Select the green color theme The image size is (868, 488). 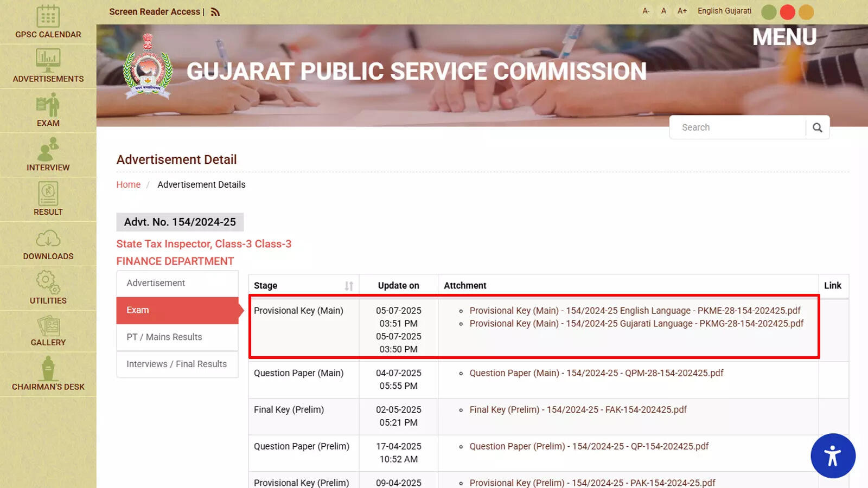click(769, 12)
